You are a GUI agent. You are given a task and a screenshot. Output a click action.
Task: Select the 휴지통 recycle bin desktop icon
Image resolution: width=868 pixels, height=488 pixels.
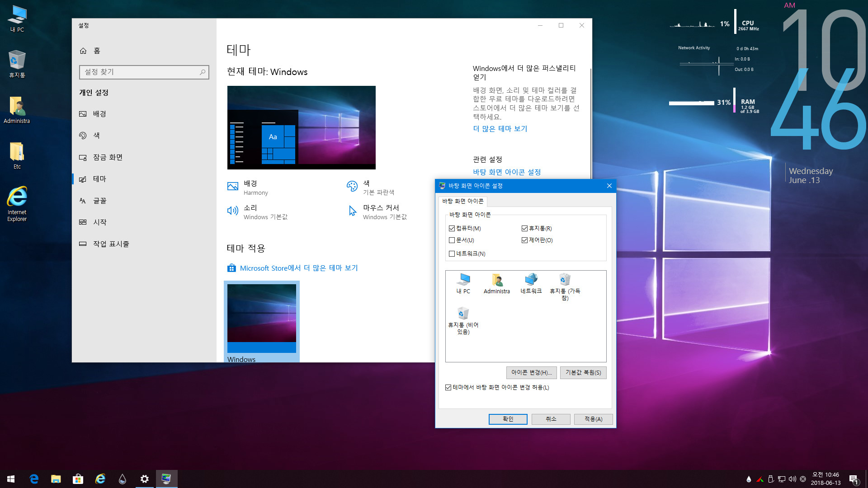(17, 64)
